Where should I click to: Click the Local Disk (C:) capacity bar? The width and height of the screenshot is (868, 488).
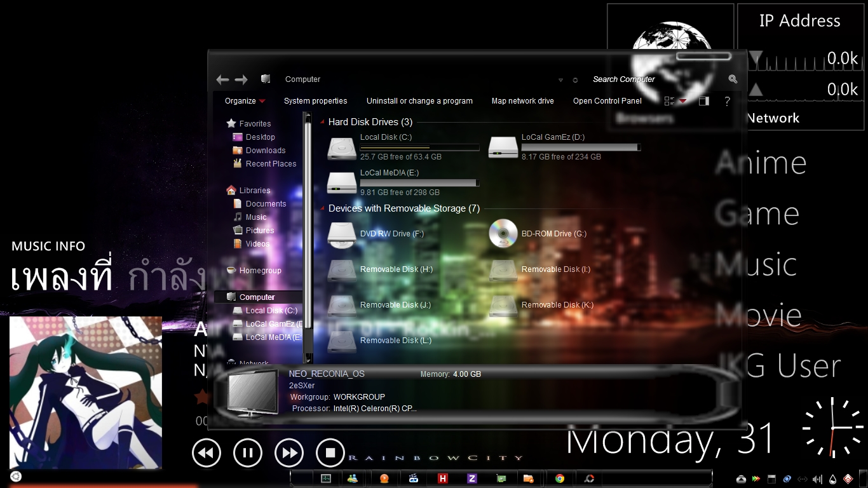(x=419, y=147)
